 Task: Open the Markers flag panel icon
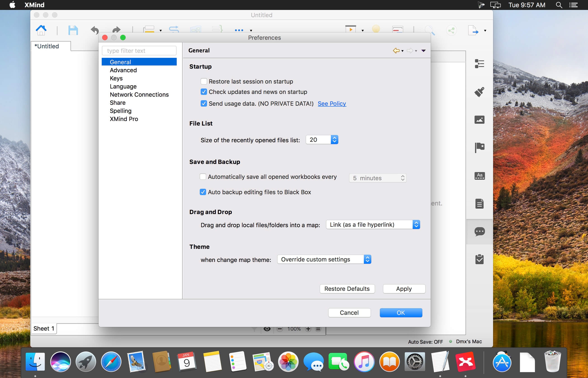tap(480, 148)
